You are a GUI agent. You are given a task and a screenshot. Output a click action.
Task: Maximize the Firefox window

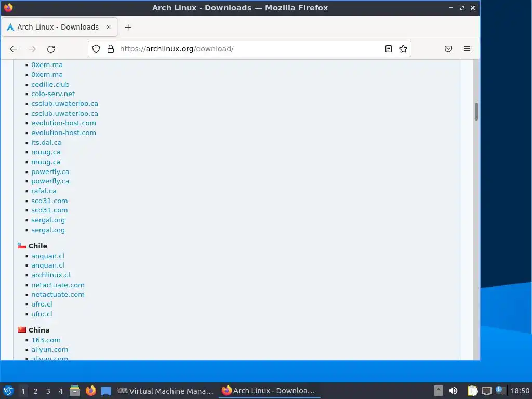pyautogui.click(x=462, y=8)
